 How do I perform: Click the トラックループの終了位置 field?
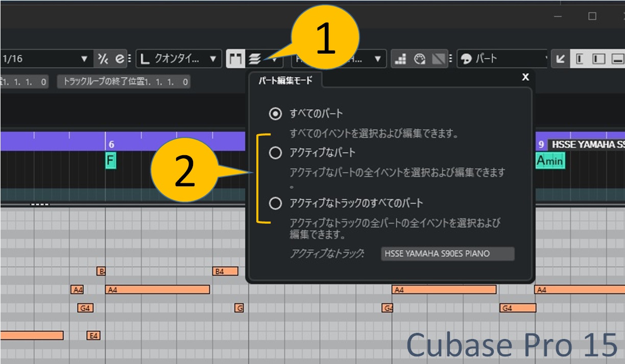click(x=123, y=82)
